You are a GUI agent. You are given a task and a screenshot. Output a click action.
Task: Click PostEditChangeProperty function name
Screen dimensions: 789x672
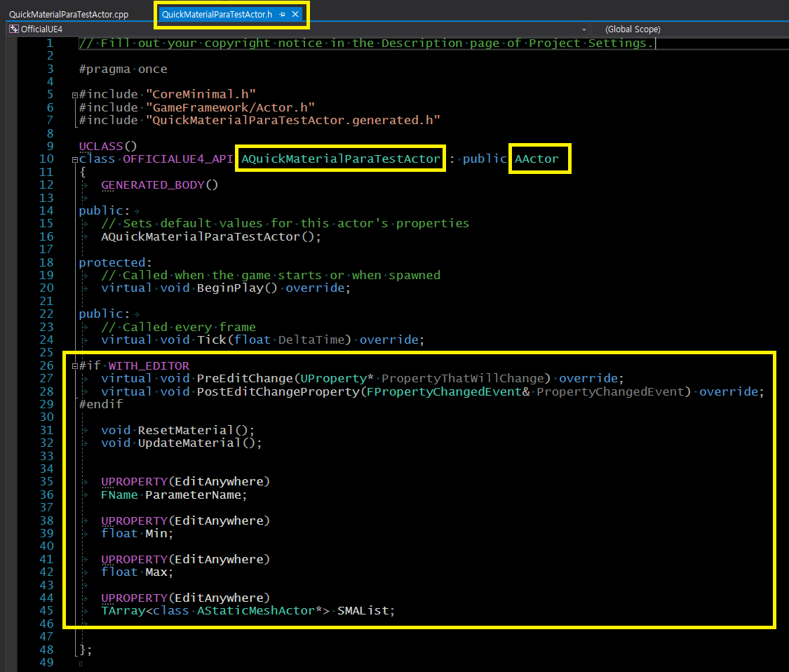tap(278, 391)
